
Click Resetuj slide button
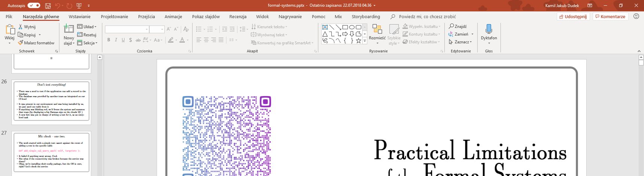click(87, 35)
